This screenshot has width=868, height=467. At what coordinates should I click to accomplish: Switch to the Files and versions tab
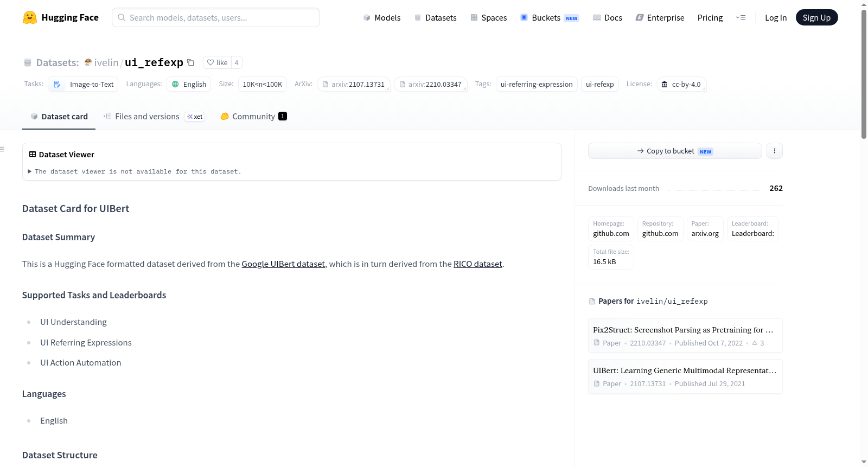(x=154, y=116)
